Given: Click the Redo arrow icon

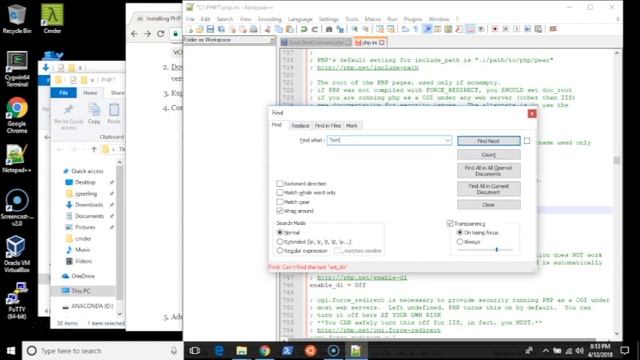Looking at the screenshot, I should click(315, 29).
